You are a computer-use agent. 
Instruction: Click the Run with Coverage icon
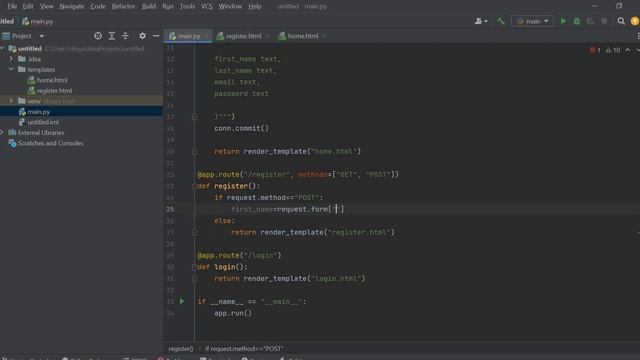590,21
